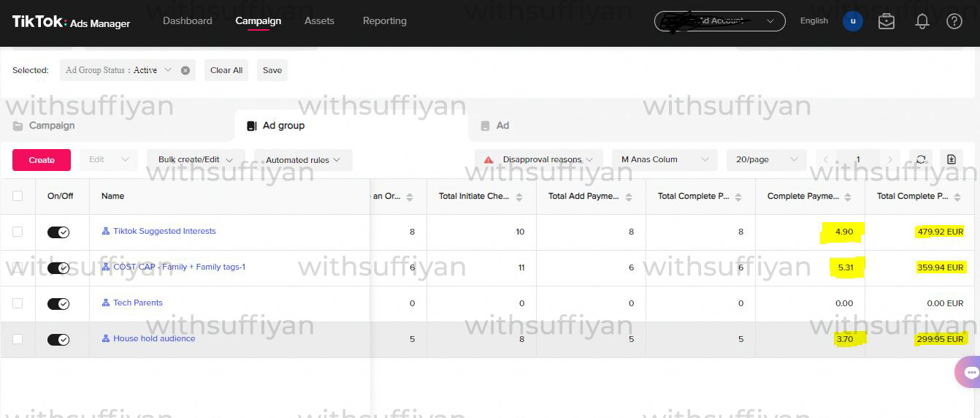Export the table with the download icon
Screen dimensions: 980x418
point(952,159)
